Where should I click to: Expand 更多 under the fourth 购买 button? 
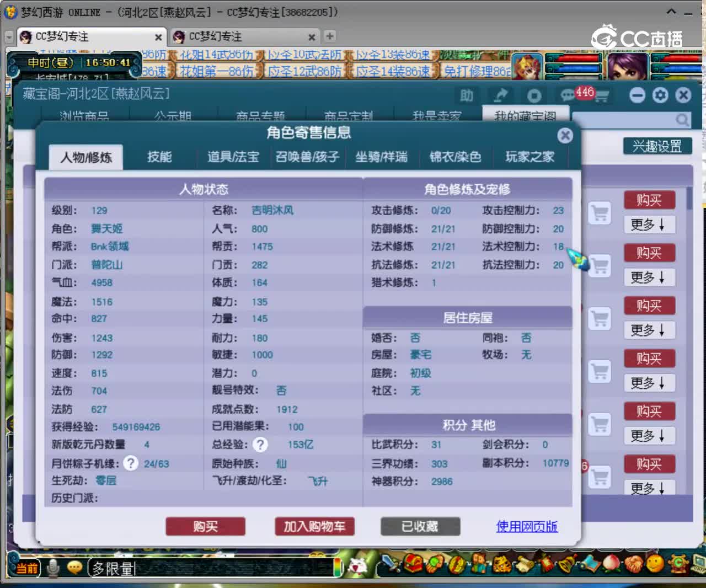[x=650, y=383]
